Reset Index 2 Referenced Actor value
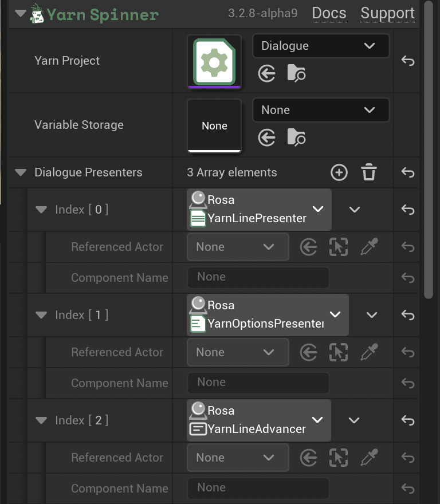The width and height of the screenshot is (440, 504). coord(407,458)
